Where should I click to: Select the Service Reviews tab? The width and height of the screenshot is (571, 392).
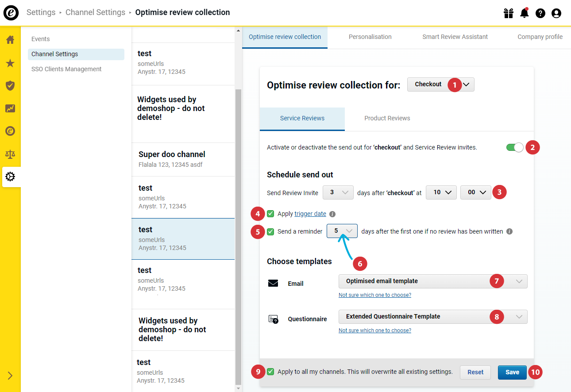point(302,119)
